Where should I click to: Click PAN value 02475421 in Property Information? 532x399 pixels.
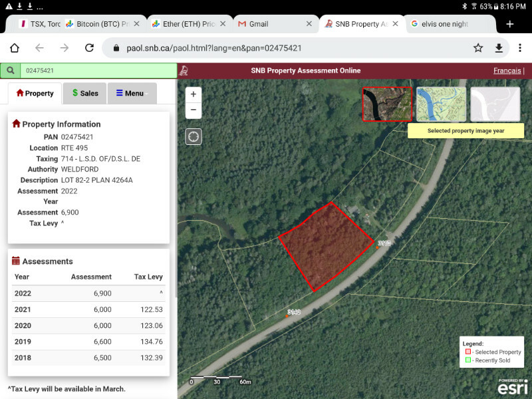pyautogui.click(x=77, y=137)
